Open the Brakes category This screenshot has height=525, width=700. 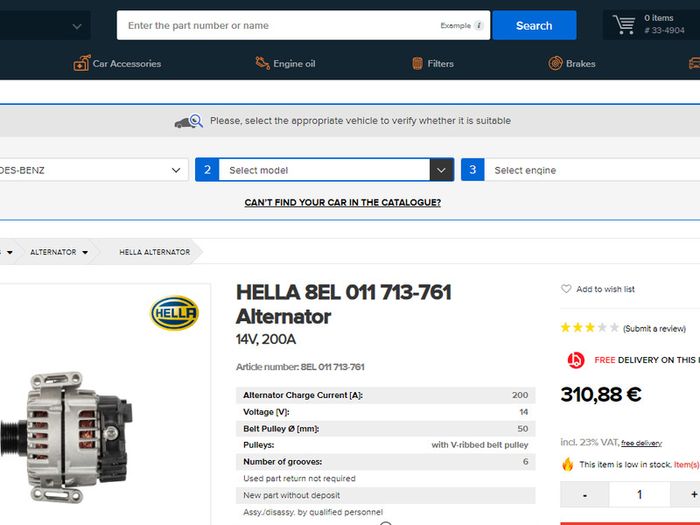tap(572, 63)
